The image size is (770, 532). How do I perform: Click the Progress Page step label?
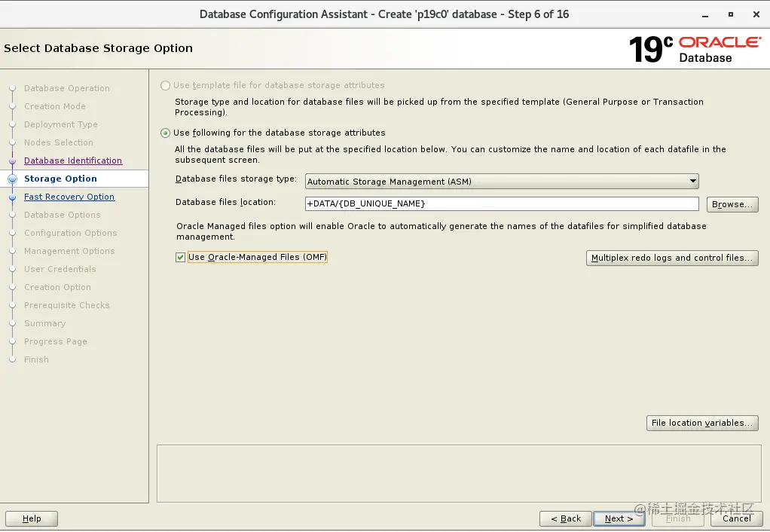point(56,342)
